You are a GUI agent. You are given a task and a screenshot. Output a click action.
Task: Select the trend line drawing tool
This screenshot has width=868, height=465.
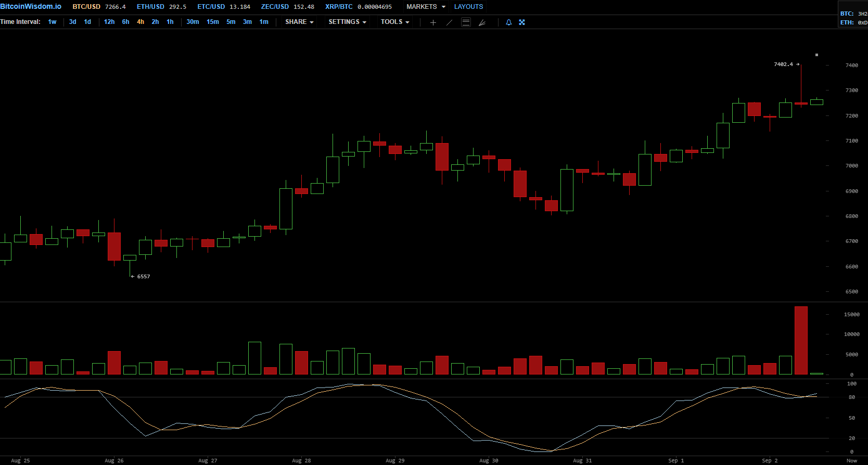point(450,22)
